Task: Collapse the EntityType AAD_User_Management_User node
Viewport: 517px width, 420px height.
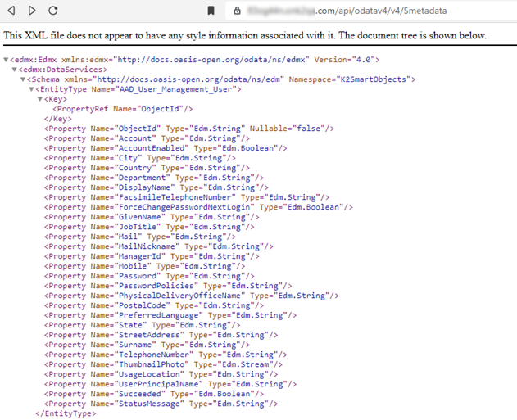Action: click(32, 89)
